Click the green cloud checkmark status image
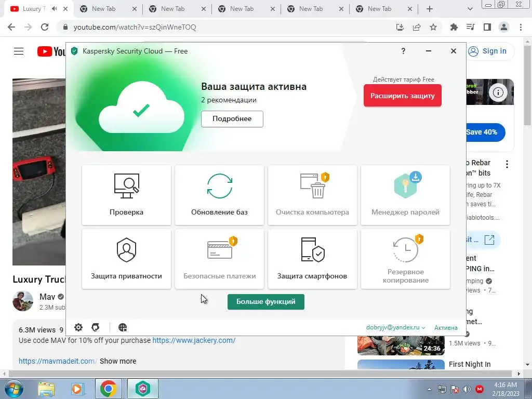532x399 pixels. pos(141,108)
